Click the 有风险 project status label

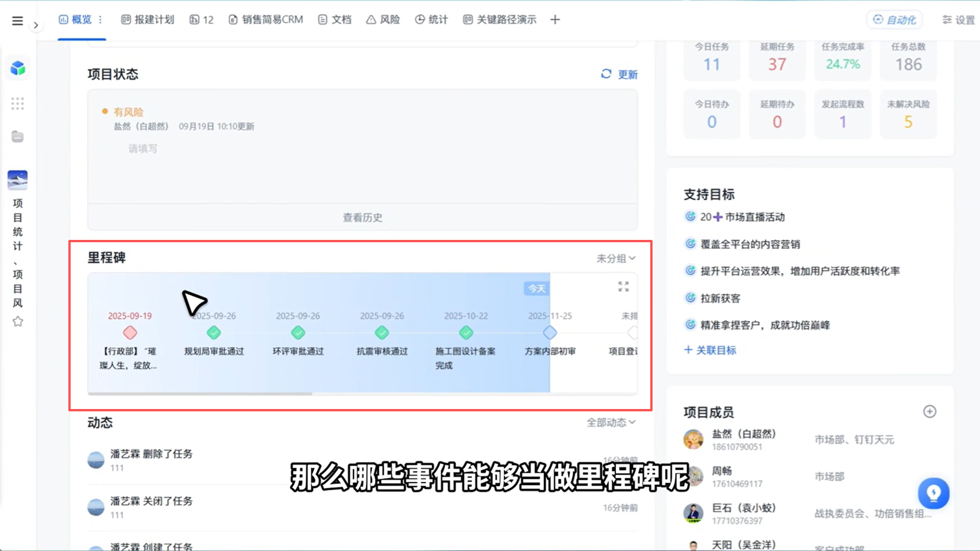tap(128, 112)
